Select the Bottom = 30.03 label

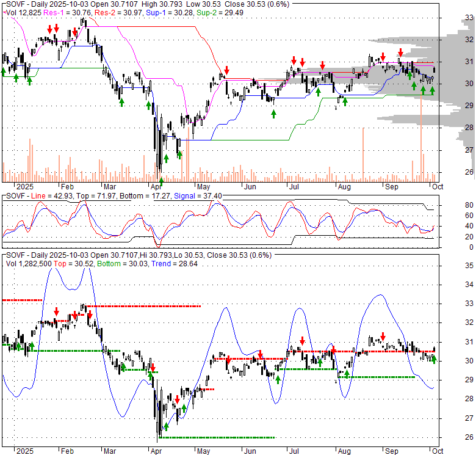point(122,264)
